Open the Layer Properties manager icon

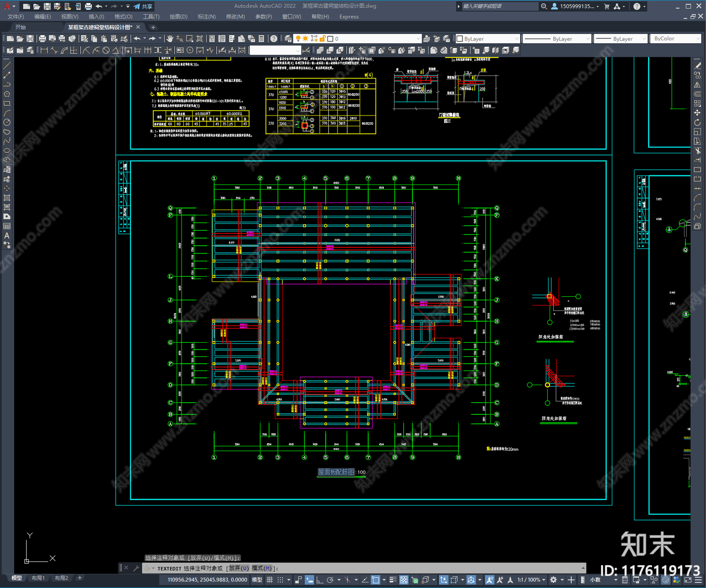tap(288, 39)
